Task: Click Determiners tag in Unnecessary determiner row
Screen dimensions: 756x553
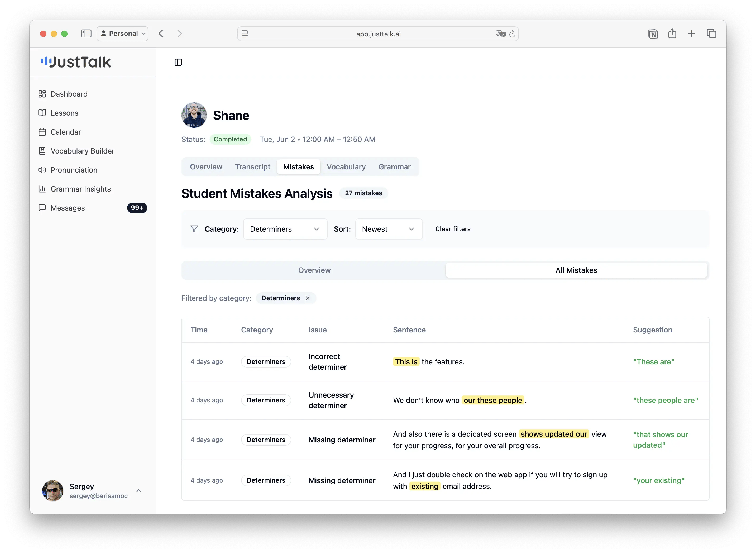Action: (x=266, y=400)
